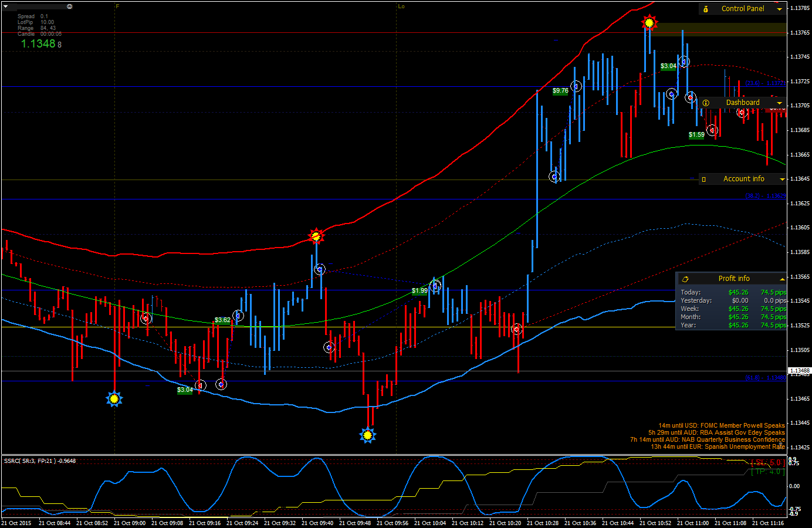812x528 pixels.
Task: Click the LotPip 10.00 value
Action: tap(47, 22)
